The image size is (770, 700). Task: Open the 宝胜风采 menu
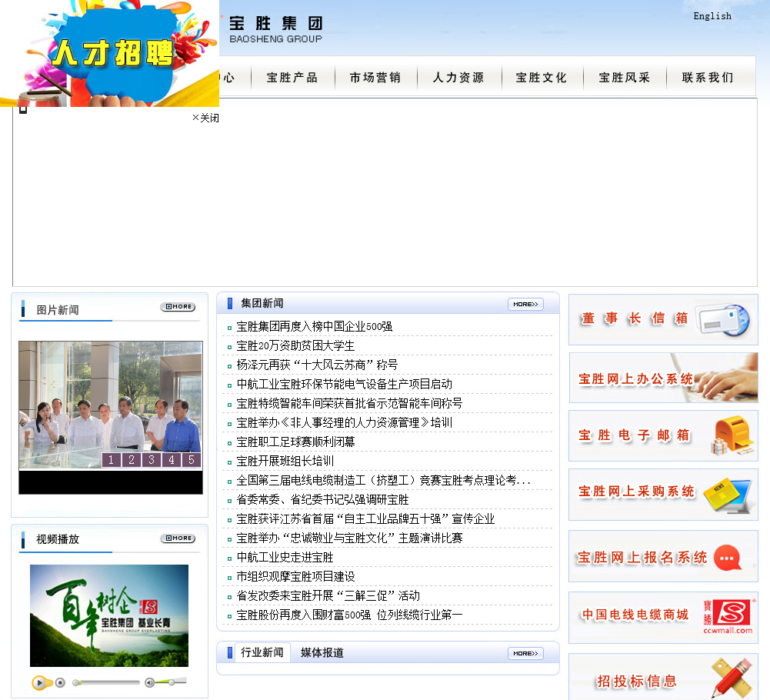point(624,78)
